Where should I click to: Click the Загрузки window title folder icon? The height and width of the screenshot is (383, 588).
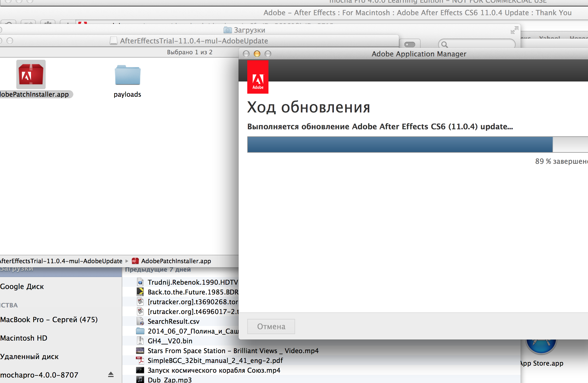coord(227,30)
